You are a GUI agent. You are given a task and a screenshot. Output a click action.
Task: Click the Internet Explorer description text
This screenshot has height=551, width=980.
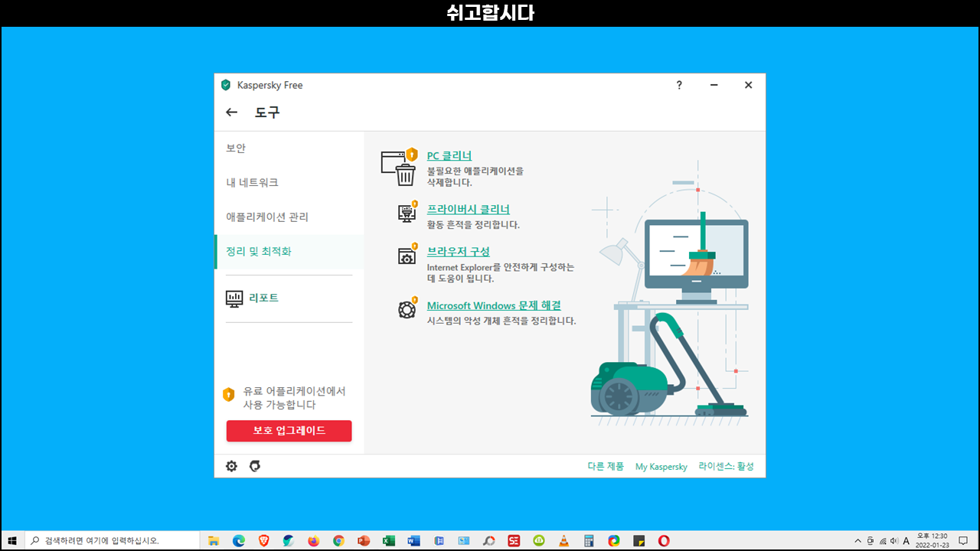pyautogui.click(x=500, y=273)
